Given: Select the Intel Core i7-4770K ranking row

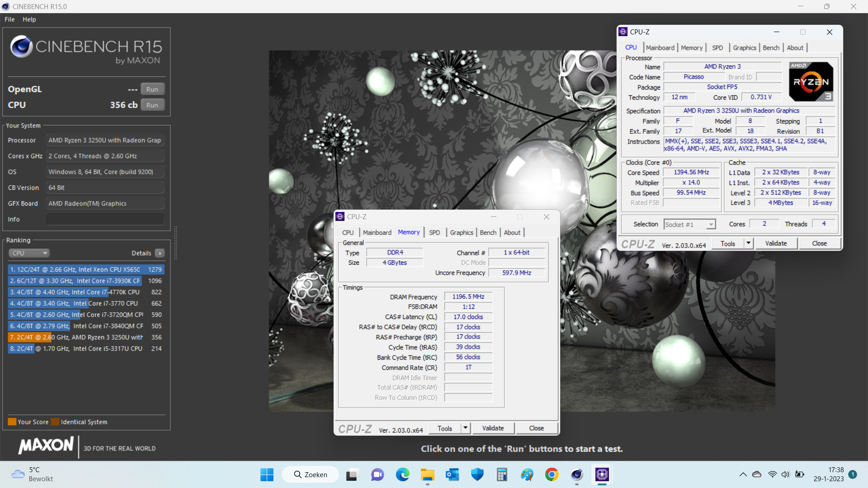Looking at the screenshot, I should click(x=86, y=292).
